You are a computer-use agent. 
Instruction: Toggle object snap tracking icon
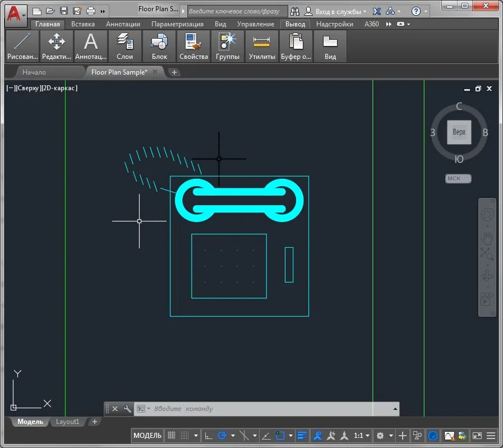click(x=266, y=436)
